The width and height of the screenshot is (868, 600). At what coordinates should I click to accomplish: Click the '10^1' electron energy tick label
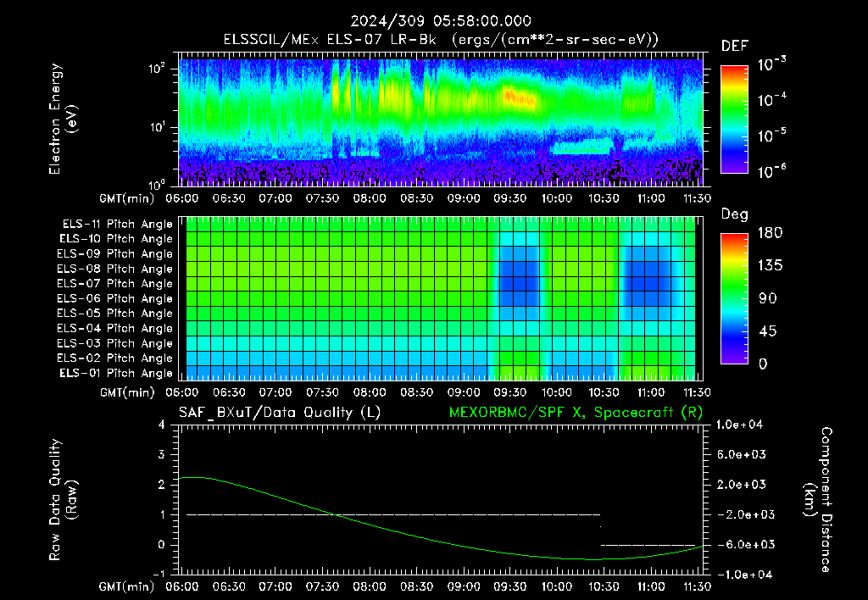(156, 127)
